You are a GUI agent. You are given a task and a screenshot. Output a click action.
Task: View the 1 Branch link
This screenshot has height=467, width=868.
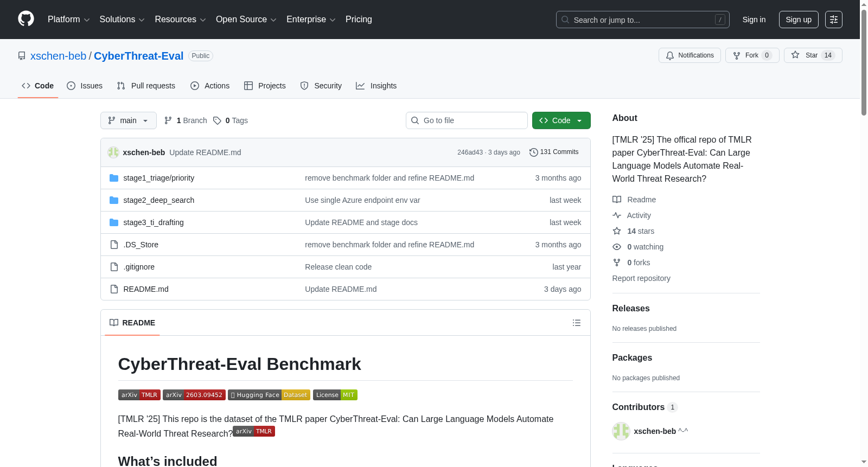pyautogui.click(x=186, y=120)
